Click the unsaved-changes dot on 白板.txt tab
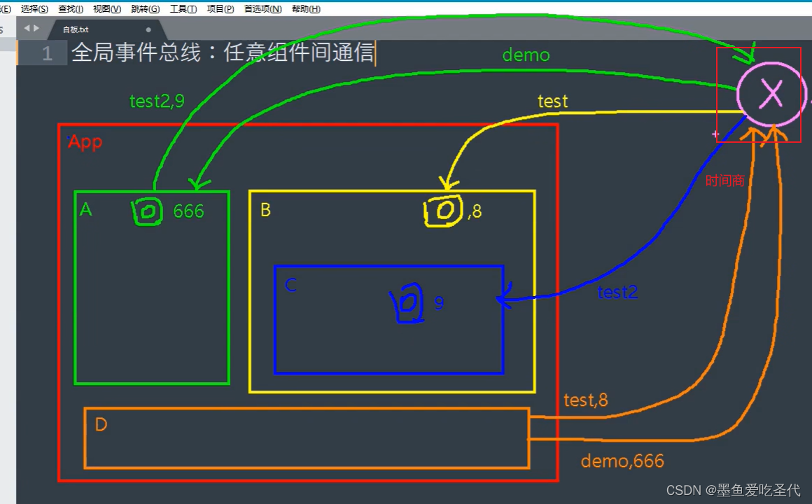Viewport: 812px width, 504px height. [147, 29]
